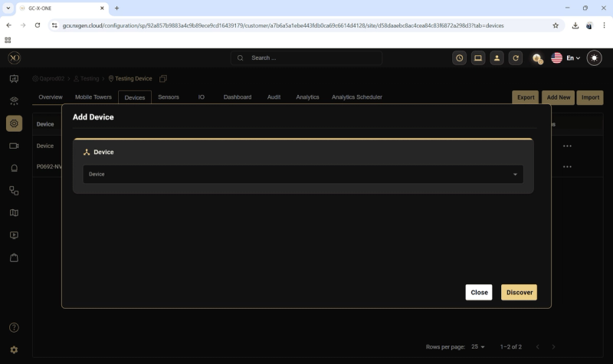Image resolution: width=613 pixels, height=364 pixels.
Task: Select the Devices tab
Action: pyautogui.click(x=135, y=97)
